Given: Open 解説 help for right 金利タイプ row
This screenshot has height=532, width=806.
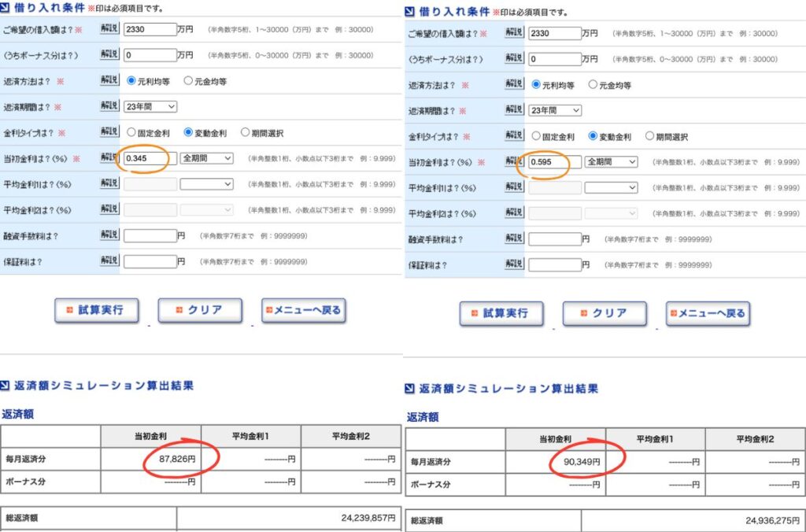Looking at the screenshot, I should (514, 135).
